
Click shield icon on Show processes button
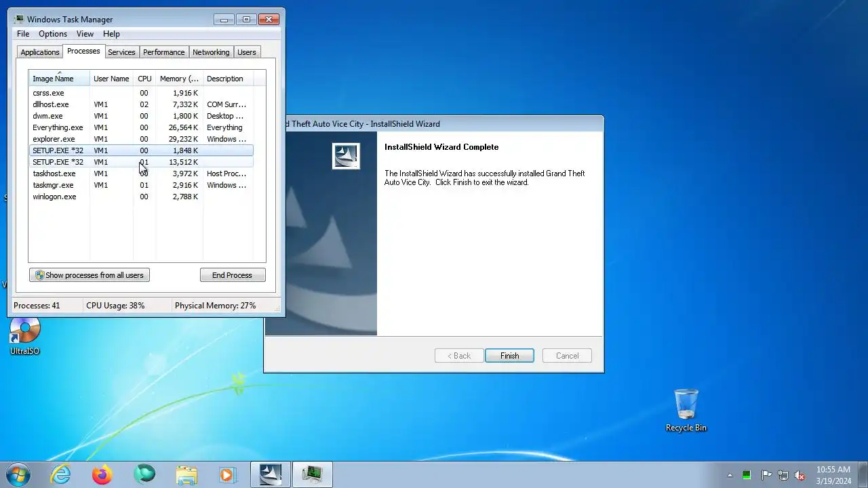click(39, 275)
